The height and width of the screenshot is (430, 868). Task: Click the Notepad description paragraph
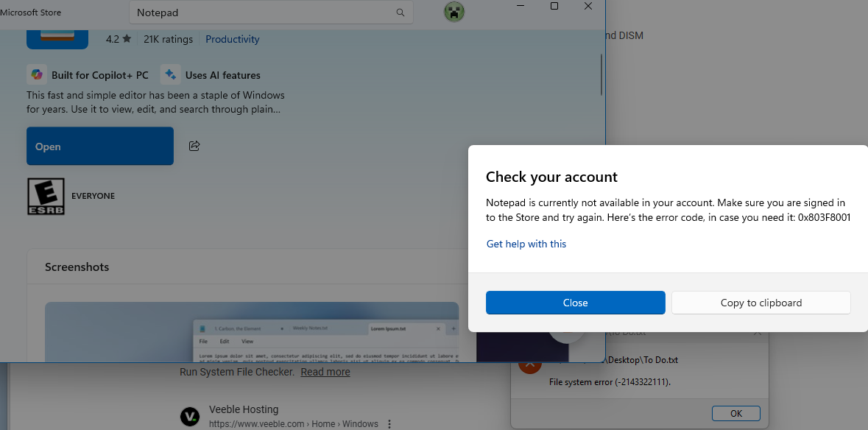[x=155, y=102]
